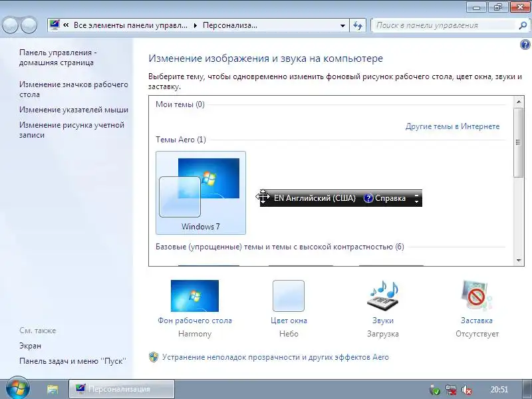Viewport: 532px width, 399px height.
Task: Expand the arrow after Все элементы панели управления
Action: (x=195, y=25)
